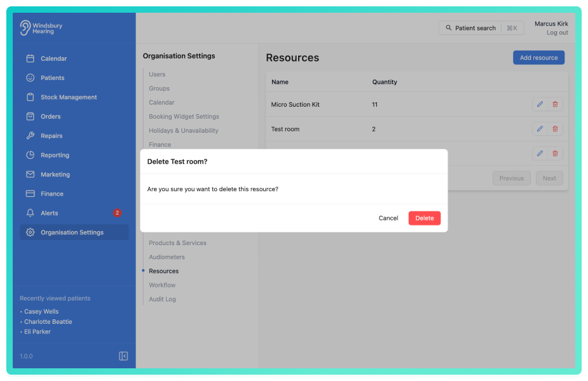This screenshot has height=381, width=588.
Task: Click the Finance credit card icon
Action: point(31,194)
